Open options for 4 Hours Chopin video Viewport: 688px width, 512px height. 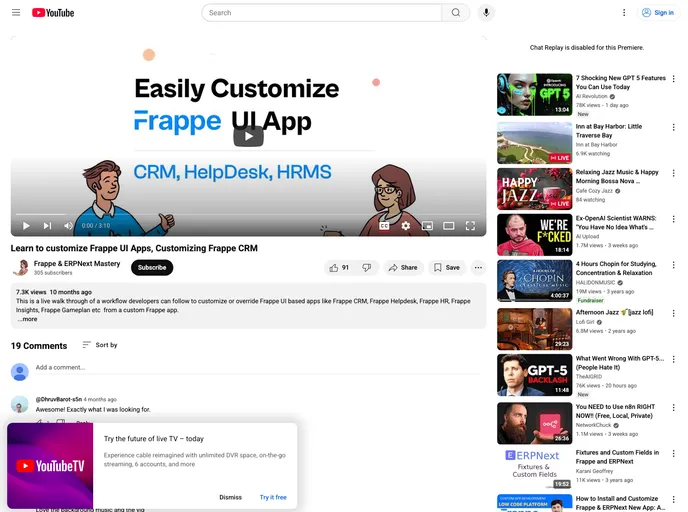point(674,265)
